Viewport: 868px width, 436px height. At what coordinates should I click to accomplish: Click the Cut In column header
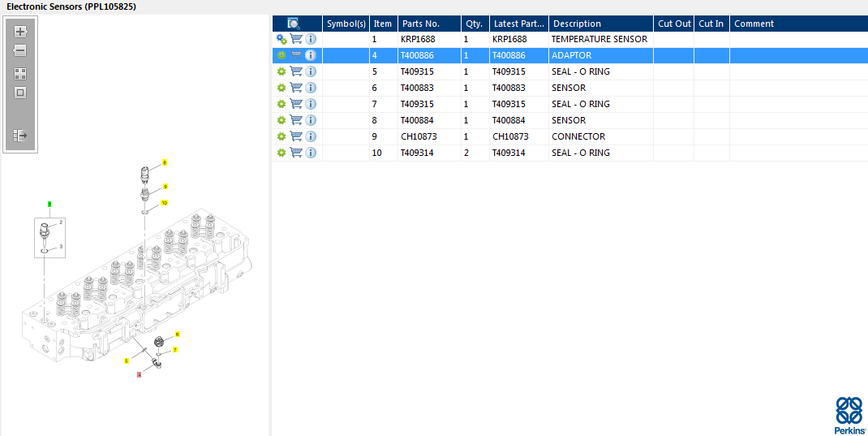point(711,24)
